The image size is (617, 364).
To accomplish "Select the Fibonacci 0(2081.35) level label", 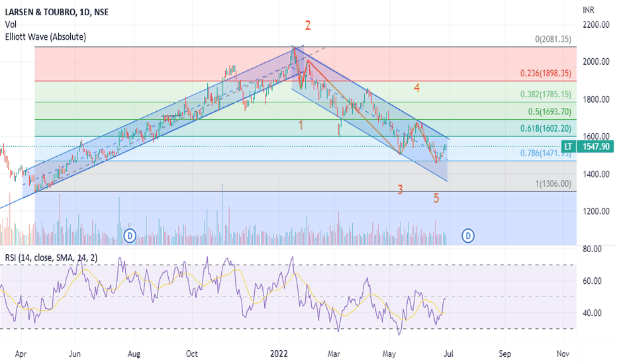I will (553, 39).
